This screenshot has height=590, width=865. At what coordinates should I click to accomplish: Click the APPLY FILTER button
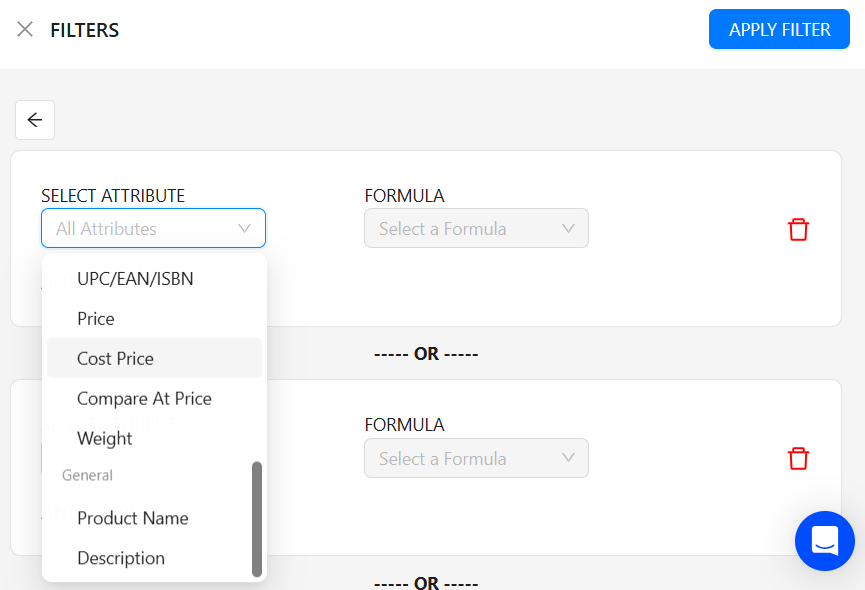(x=779, y=29)
